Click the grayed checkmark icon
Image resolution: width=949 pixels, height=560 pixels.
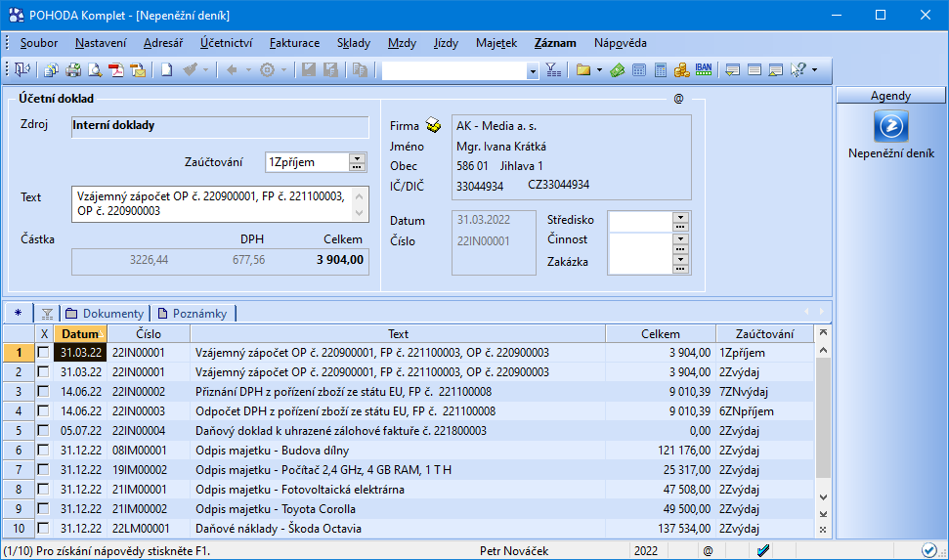click(190, 70)
